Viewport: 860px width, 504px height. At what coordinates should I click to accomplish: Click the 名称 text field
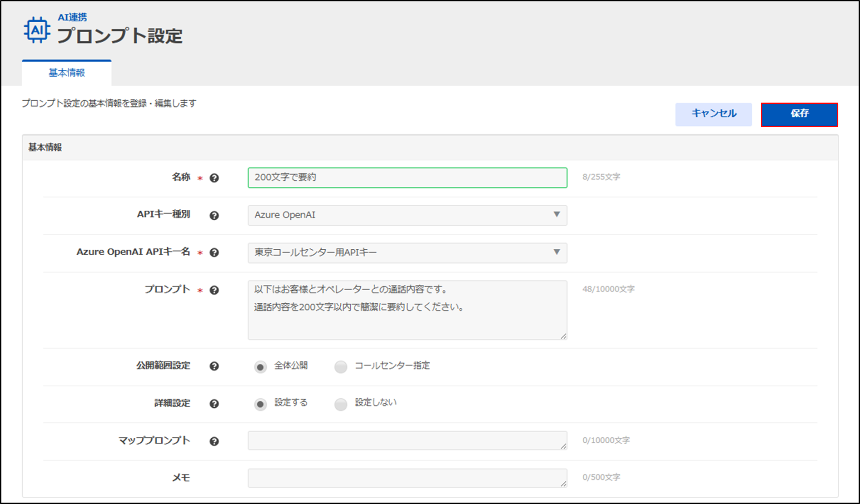[407, 178]
